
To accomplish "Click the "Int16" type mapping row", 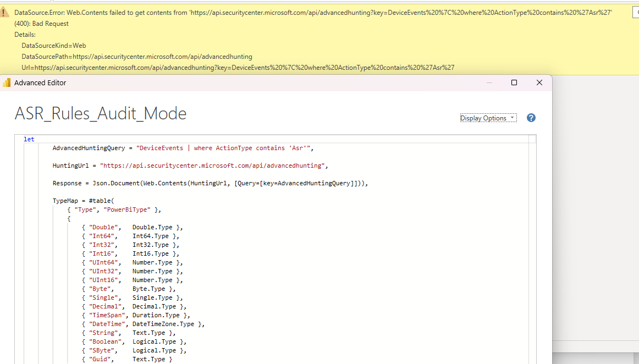I will coord(130,253).
